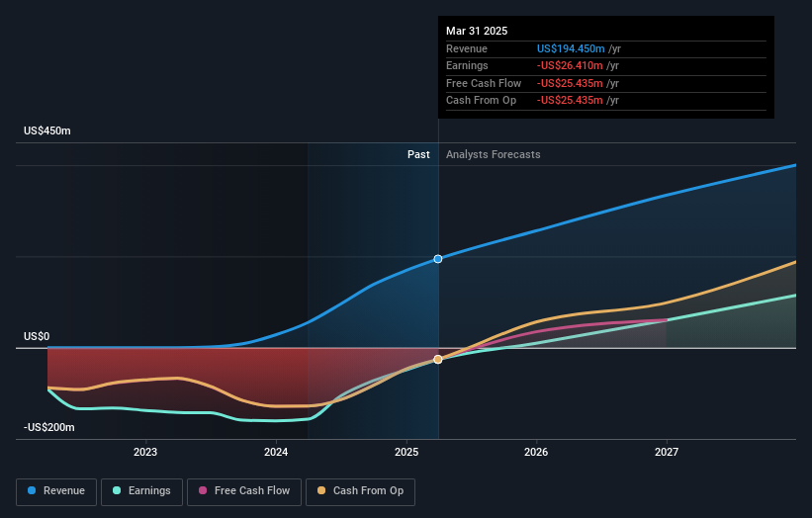
Task: Click the 2023 x-axis label
Action: click(x=145, y=452)
